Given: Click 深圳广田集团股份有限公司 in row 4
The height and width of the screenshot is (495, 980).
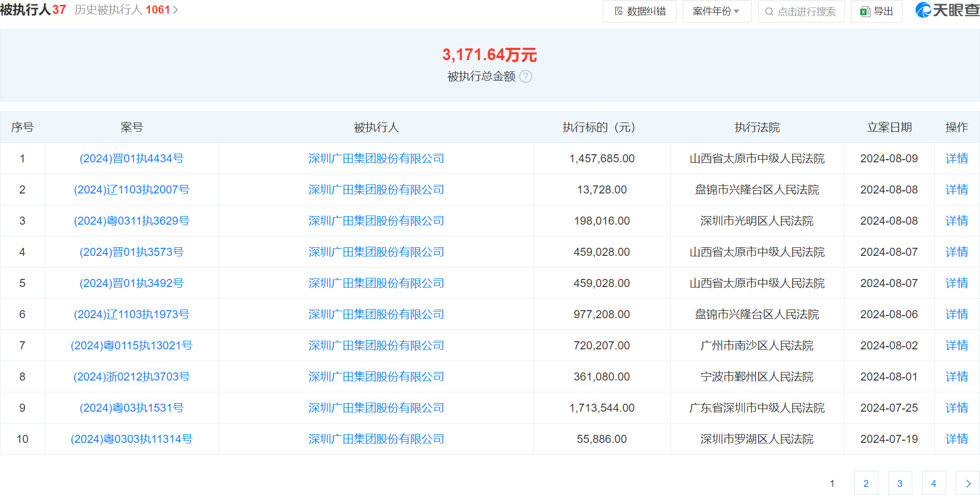Looking at the screenshot, I should pyautogui.click(x=376, y=252).
